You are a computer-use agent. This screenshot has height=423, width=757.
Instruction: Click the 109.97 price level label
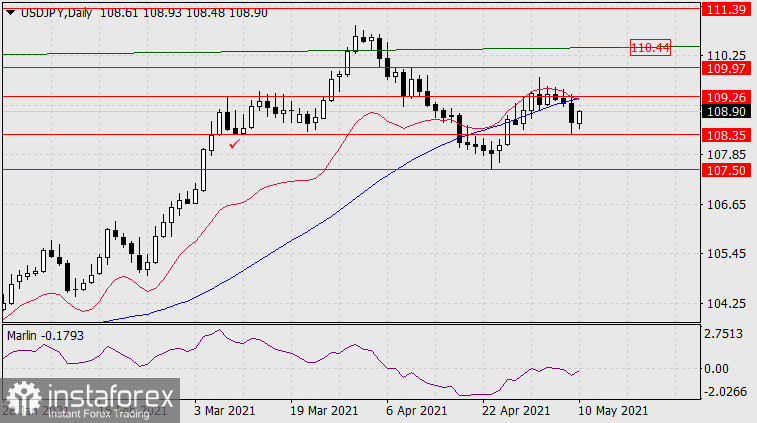click(725, 68)
